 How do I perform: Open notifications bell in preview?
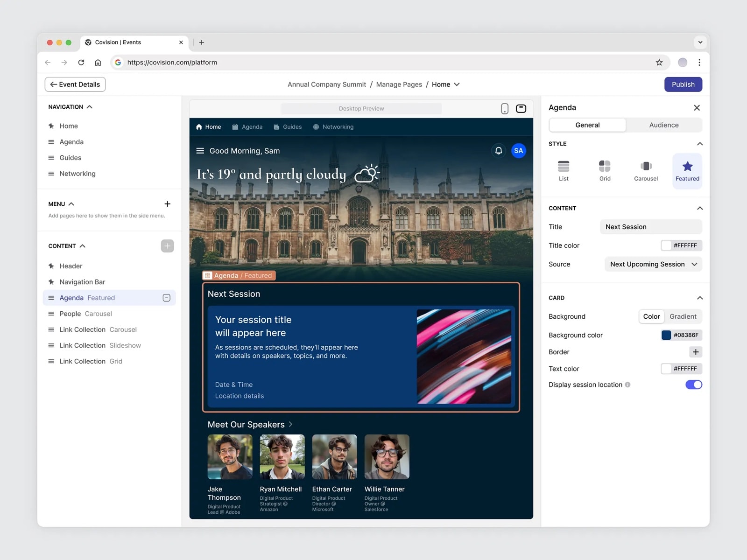click(499, 151)
